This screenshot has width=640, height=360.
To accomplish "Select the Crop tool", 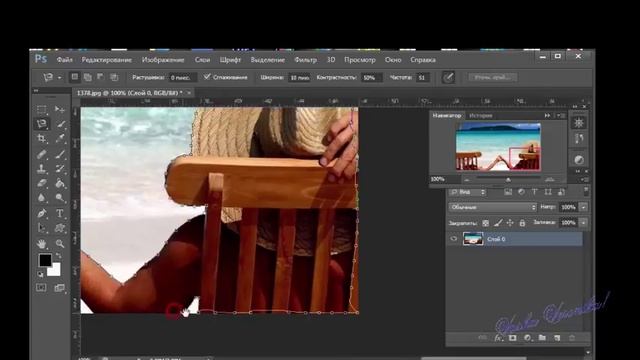I will pos(41,138).
